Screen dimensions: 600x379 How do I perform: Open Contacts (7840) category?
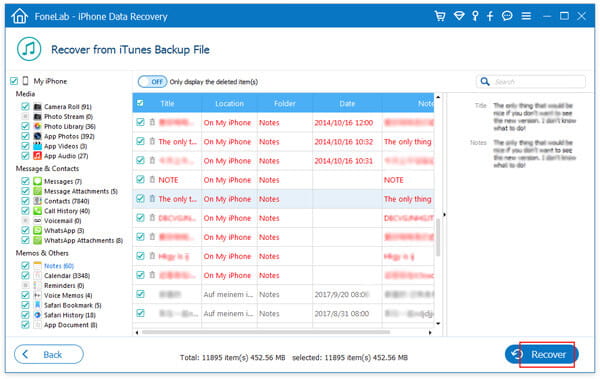click(67, 201)
